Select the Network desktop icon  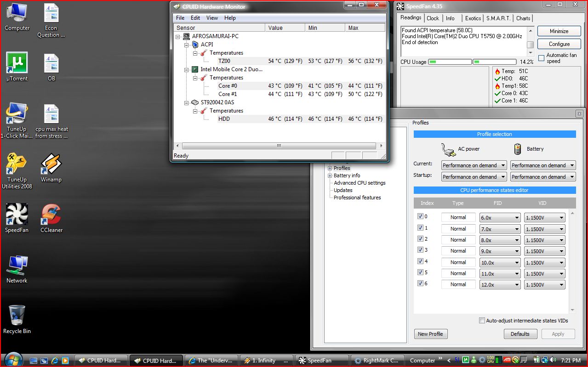(17, 269)
